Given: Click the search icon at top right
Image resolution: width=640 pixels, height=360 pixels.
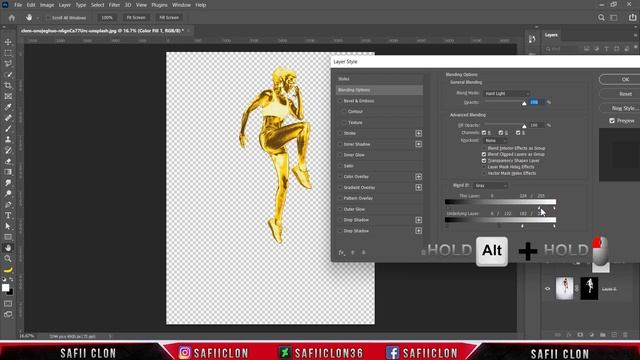Looking at the screenshot, I should tap(601, 18).
